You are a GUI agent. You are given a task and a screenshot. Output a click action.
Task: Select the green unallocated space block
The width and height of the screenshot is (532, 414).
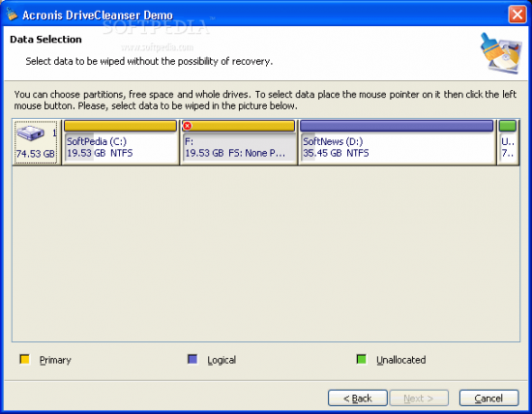508,142
